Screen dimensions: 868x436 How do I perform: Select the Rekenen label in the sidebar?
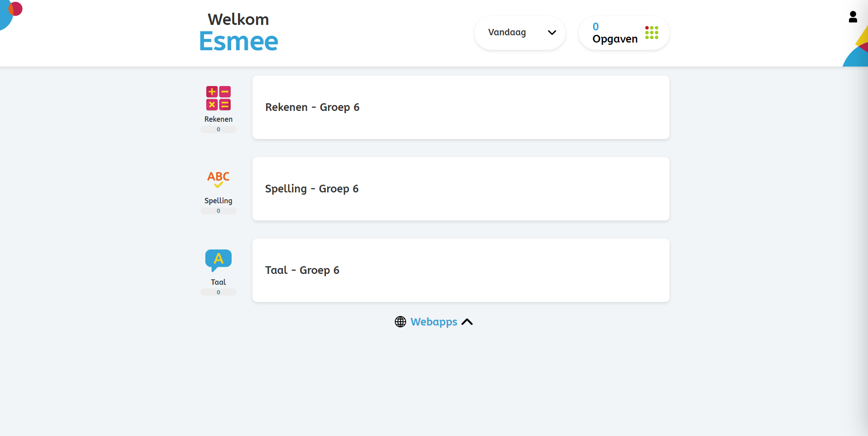(x=218, y=119)
